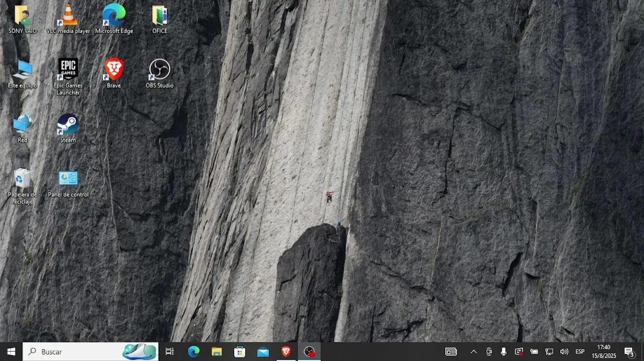Select the SONY VAIO folder icon
The image size is (644, 361).
(x=23, y=19)
